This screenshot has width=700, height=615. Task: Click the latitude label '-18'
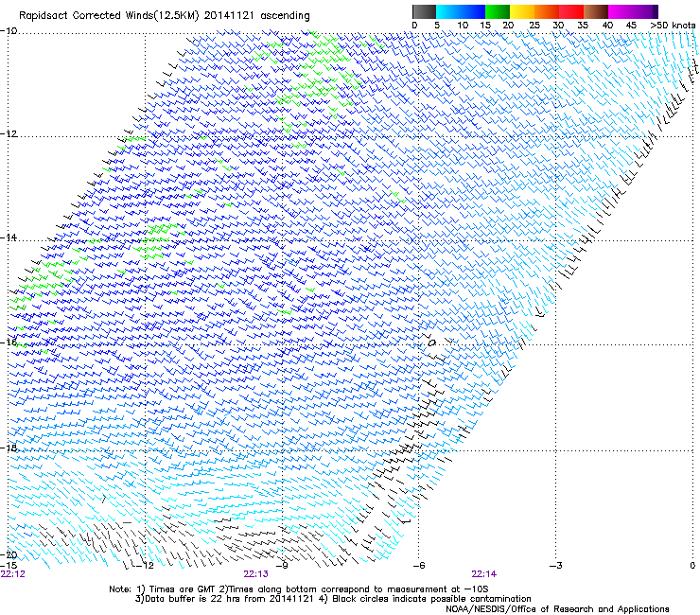[x=9, y=448]
